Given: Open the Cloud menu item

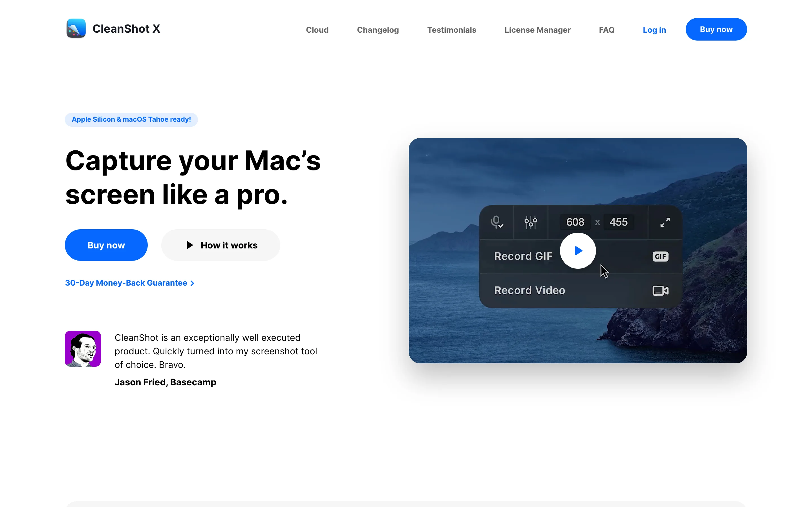Looking at the screenshot, I should point(317,30).
